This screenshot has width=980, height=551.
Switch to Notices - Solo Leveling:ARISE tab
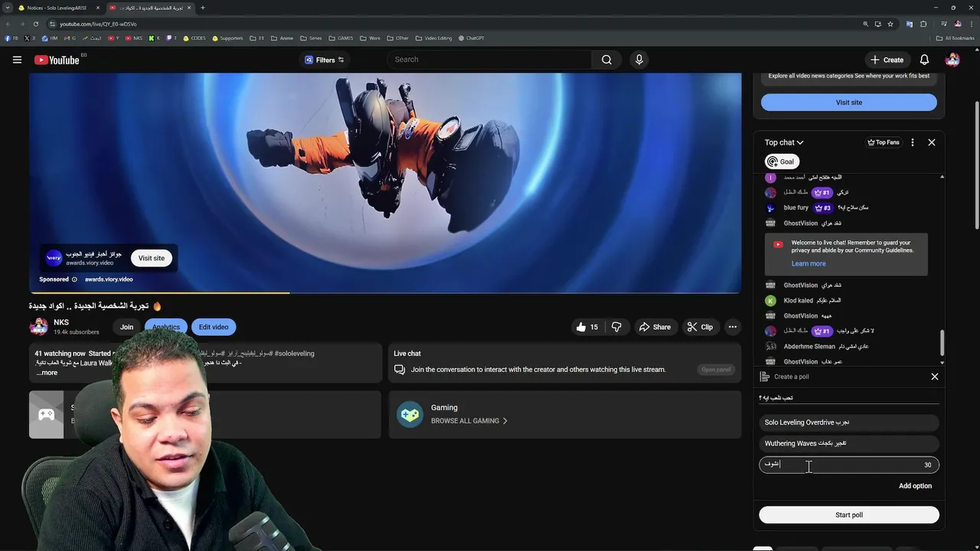coord(59,8)
